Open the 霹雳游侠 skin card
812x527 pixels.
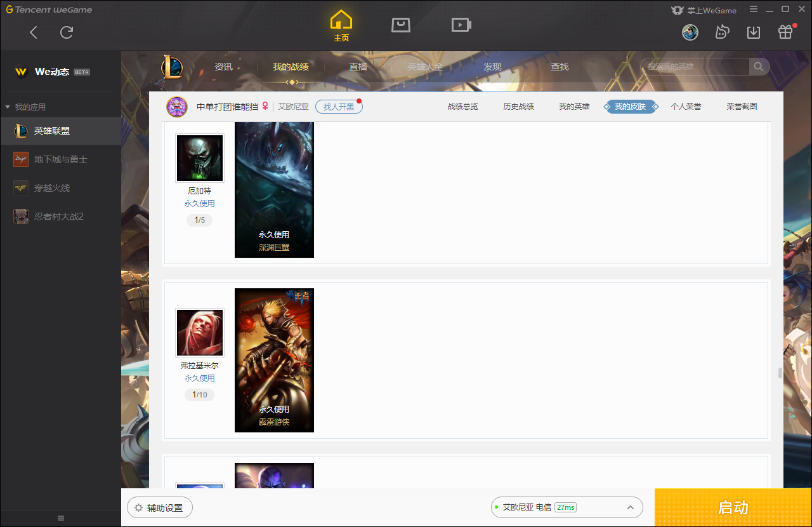click(274, 360)
